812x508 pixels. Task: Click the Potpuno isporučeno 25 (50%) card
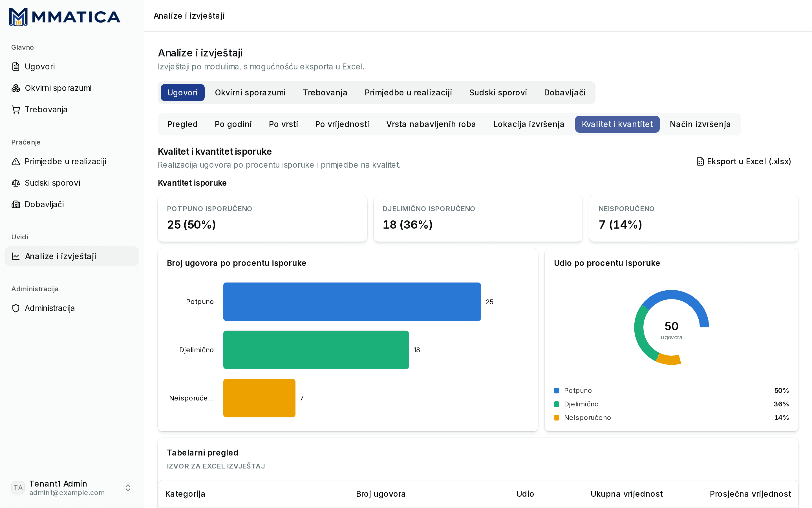pos(262,218)
